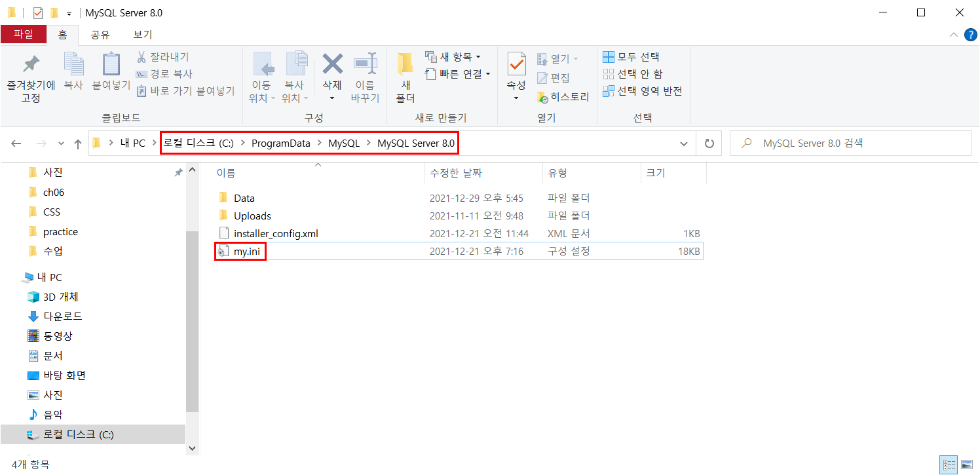Select 내 PC in navigation pane
This screenshot has width=980, height=475.
[x=50, y=277]
